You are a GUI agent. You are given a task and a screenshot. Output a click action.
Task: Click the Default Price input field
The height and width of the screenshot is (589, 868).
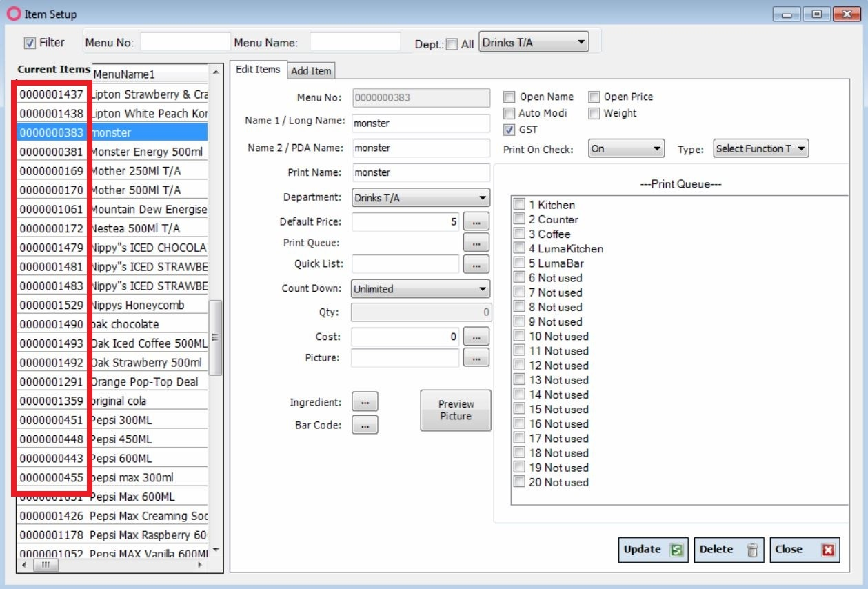tap(405, 222)
